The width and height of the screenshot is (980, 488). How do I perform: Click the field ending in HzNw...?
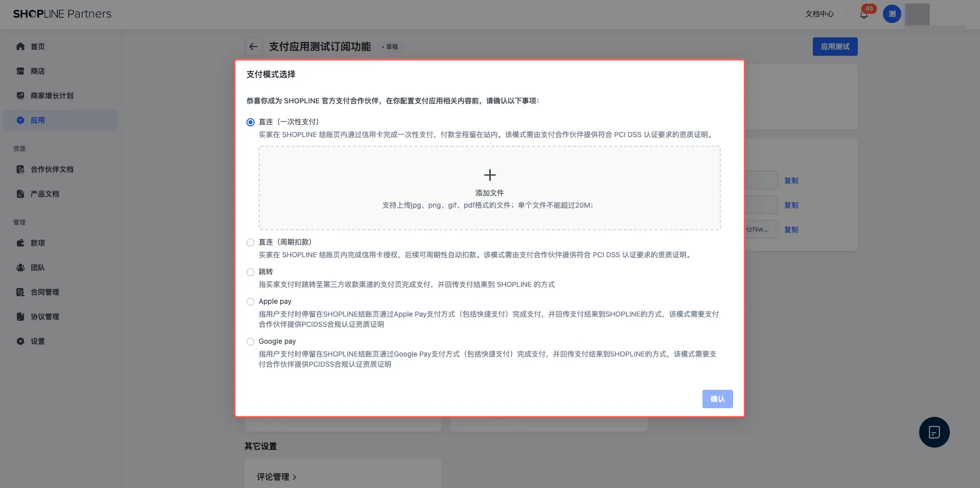[761, 229]
